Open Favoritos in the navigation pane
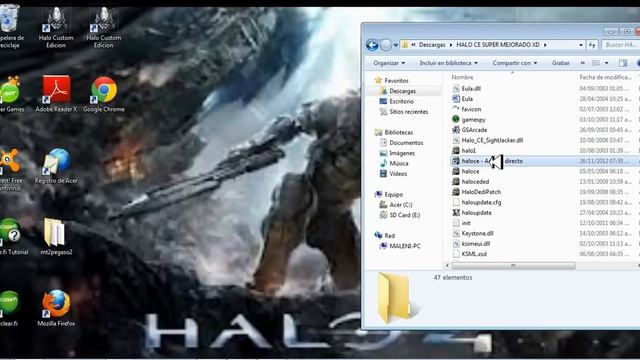The width and height of the screenshot is (640, 360). 396,81
